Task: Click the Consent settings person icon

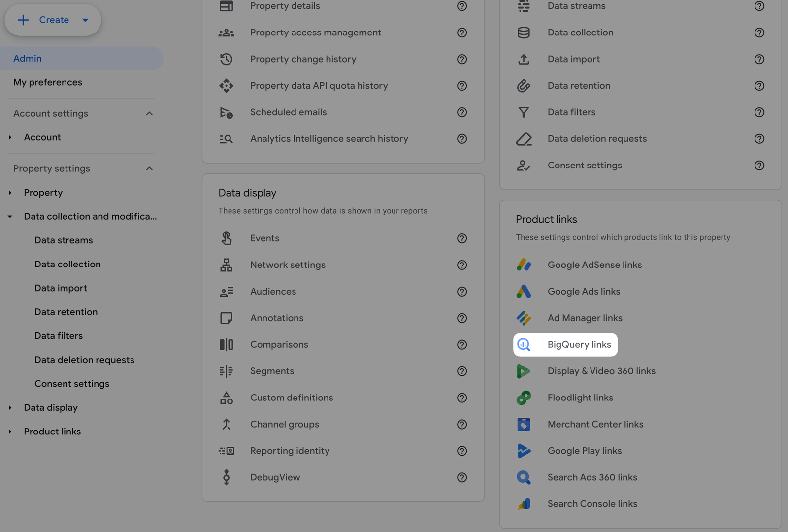Action: pyautogui.click(x=524, y=166)
